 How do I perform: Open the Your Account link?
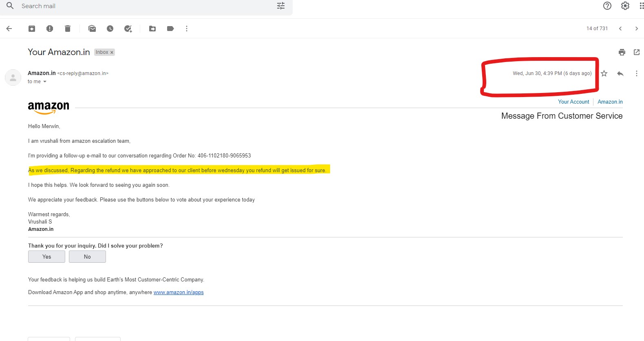pyautogui.click(x=573, y=102)
